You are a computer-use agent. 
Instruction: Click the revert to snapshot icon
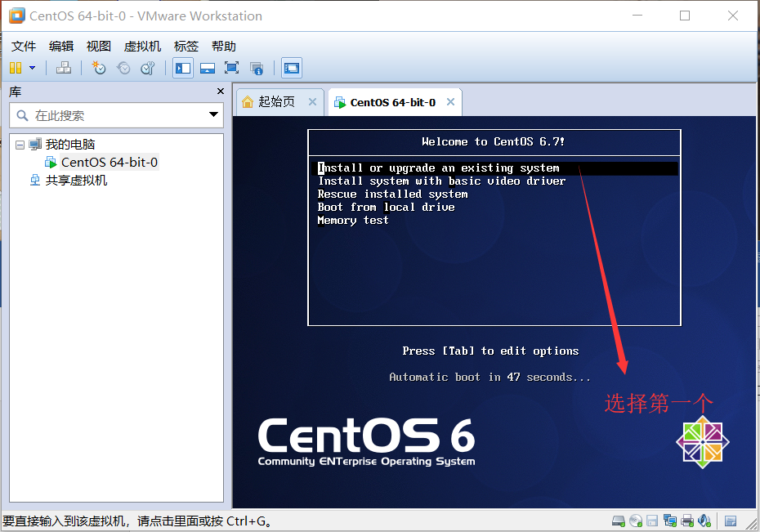(x=123, y=68)
